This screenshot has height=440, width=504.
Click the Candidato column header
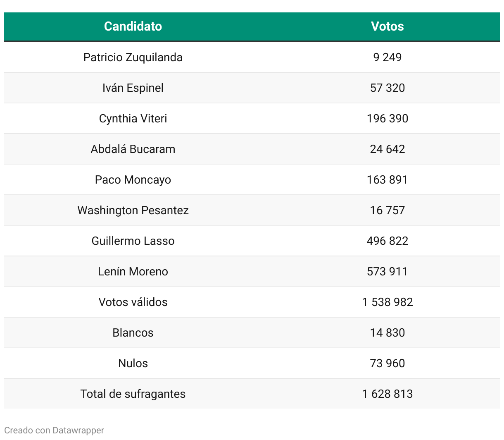[133, 26]
